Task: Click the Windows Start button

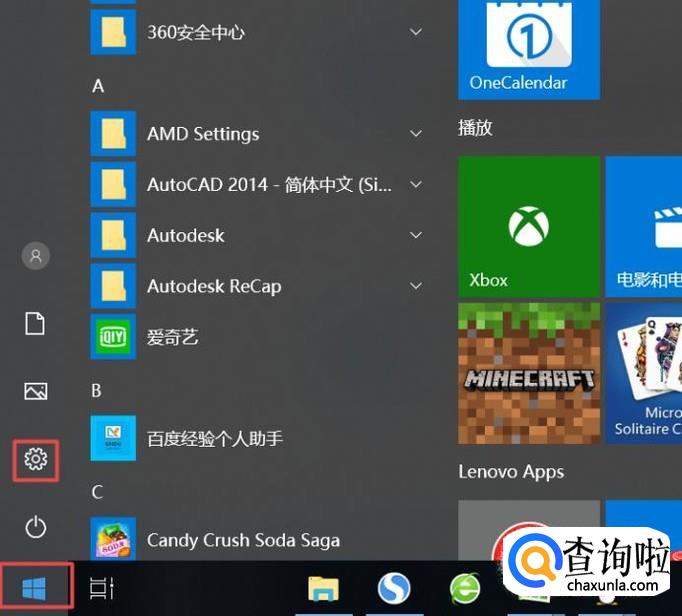Action: click(x=35, y=589)
